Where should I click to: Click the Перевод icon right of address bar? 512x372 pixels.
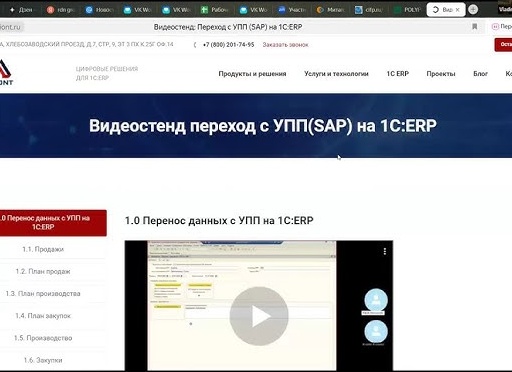point(495,27)
